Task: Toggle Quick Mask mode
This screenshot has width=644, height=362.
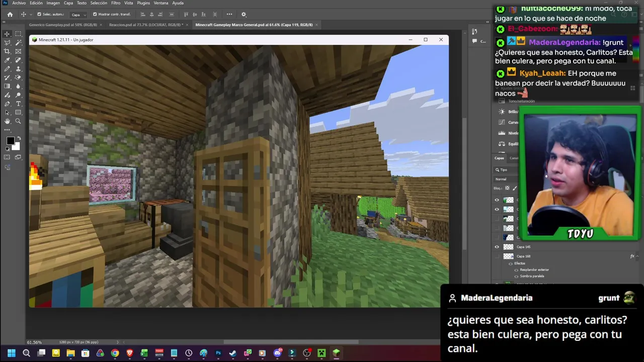Action: click(7, 157)
